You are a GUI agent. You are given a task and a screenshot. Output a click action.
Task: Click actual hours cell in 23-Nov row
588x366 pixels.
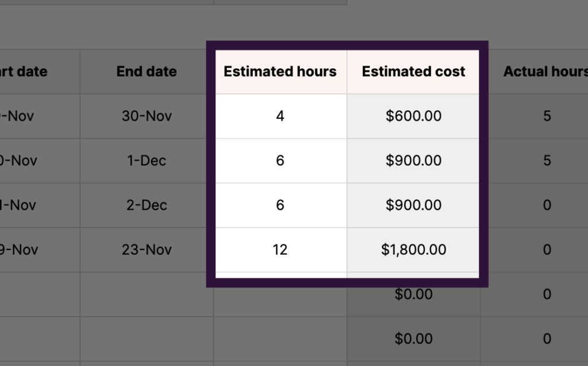tap(547, 249)
